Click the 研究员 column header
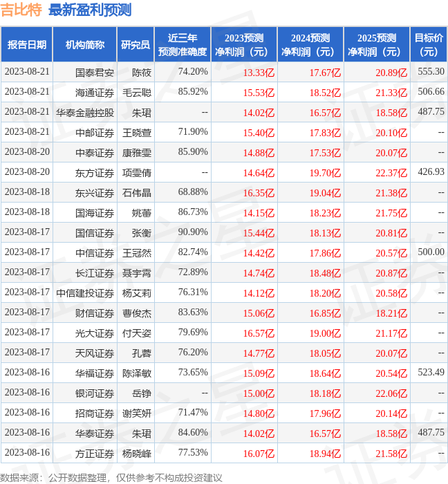This screenshot has height=484, width=448. coord(136,45)
